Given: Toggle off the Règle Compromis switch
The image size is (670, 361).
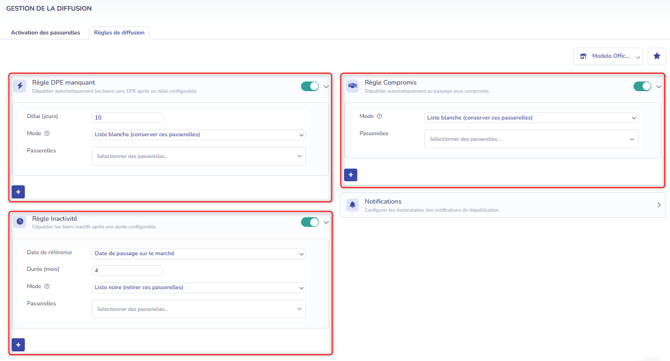Looking at the screenshot, I should pos(642,86).
